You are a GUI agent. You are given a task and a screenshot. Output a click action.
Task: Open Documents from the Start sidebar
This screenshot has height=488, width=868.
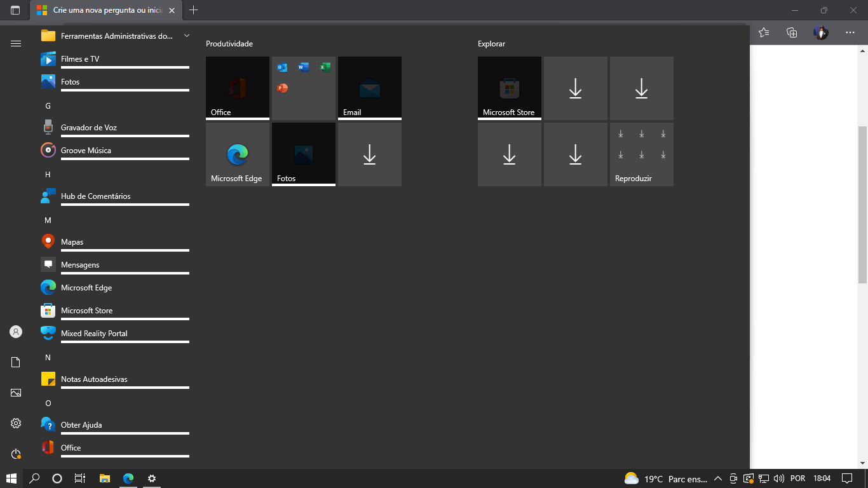tap(16, 362)
